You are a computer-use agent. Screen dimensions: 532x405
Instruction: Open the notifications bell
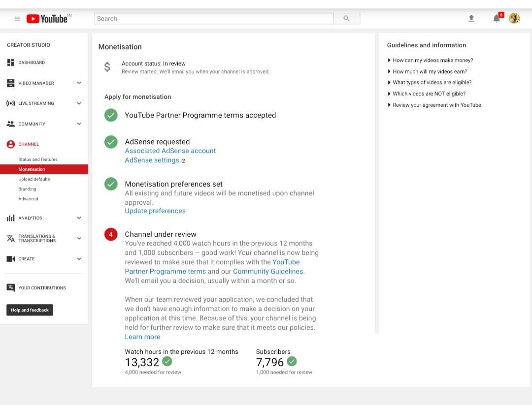pos(497,18)
